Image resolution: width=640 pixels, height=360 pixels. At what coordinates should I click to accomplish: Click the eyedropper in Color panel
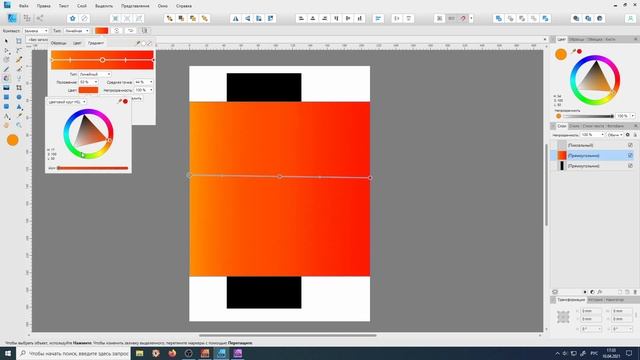point(574,51)
